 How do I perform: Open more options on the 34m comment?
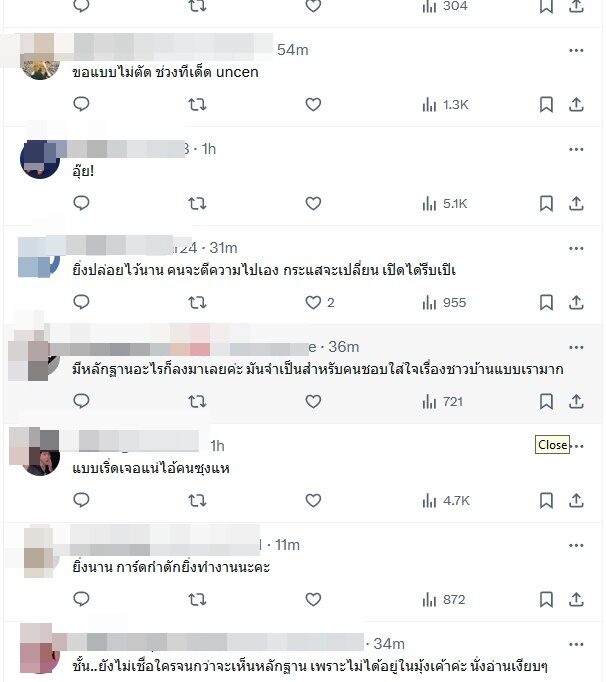click(576, 645)
